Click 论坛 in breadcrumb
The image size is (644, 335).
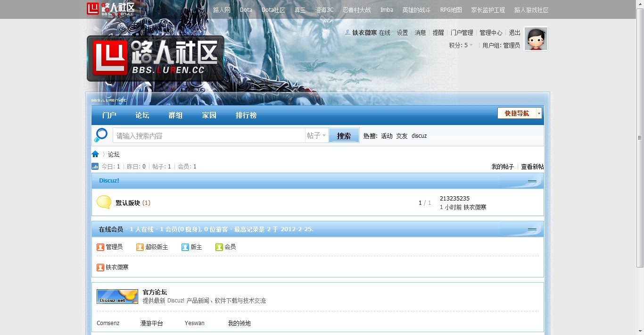click(x=114, y=154)
